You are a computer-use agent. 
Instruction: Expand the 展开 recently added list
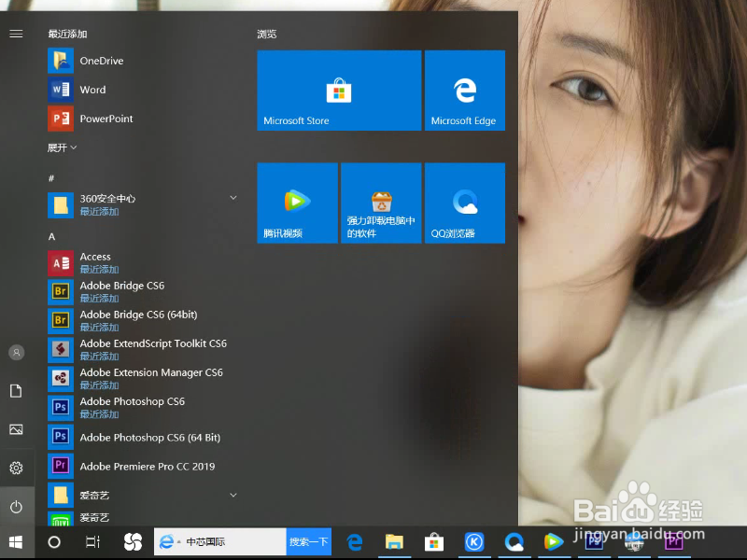(62, 147)
